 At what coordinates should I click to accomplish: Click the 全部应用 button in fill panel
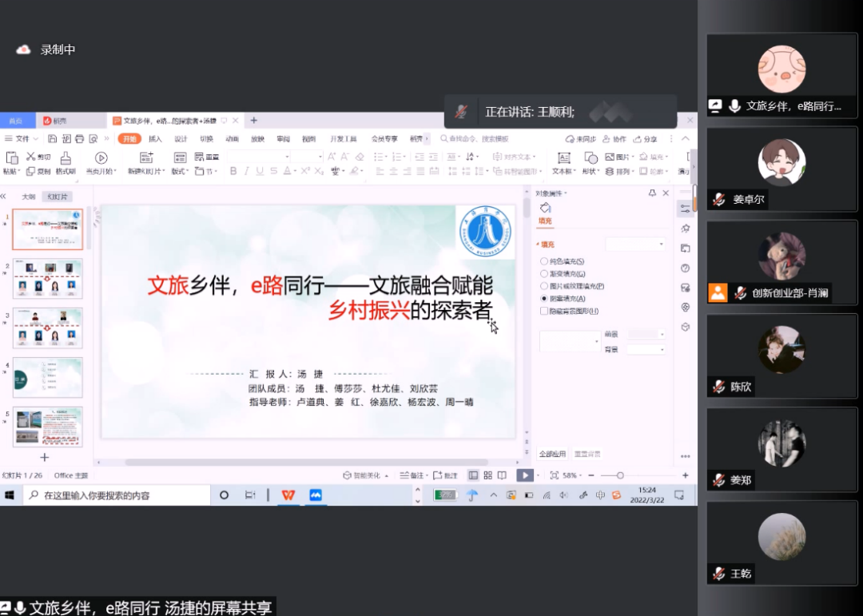(x=554, y=453)
